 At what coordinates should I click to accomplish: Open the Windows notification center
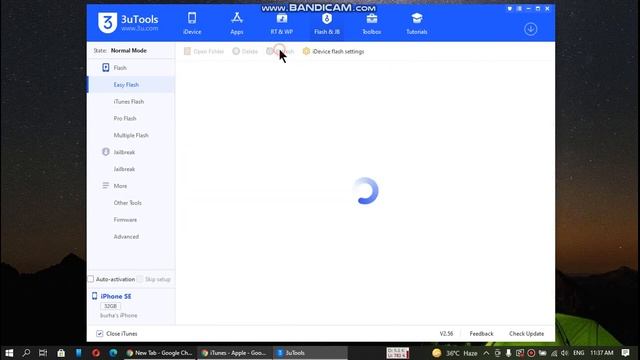click(625, 353)
